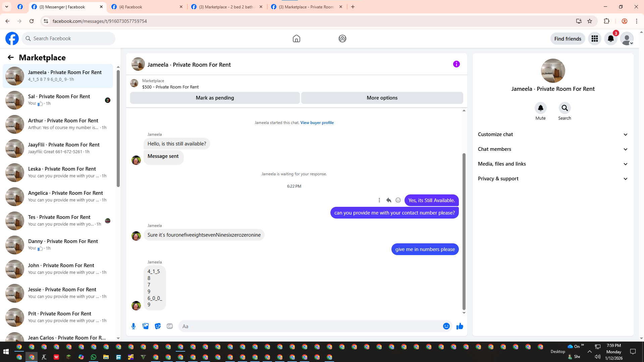644x362 pixels.
Task: Click Mark as pending button
Action: 215,98
